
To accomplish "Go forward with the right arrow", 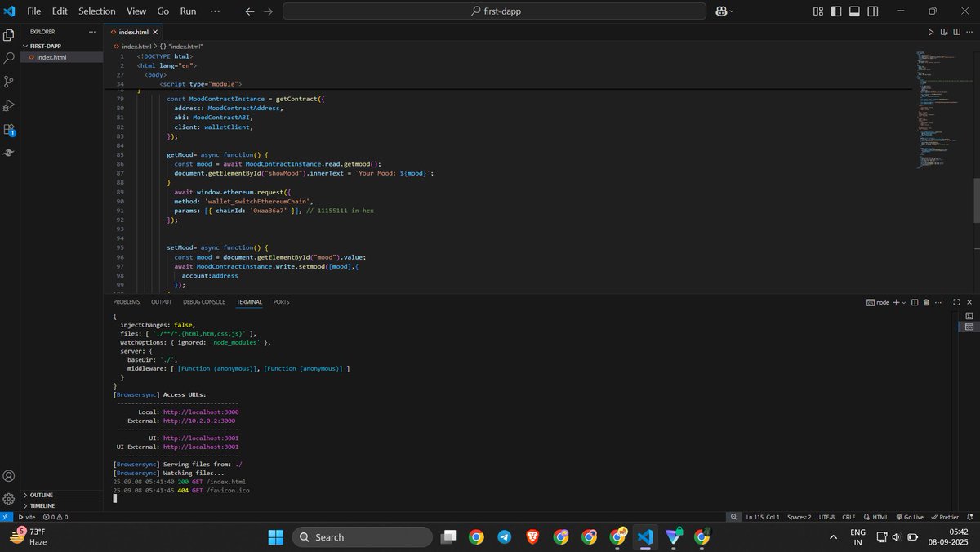I will 269,11.
